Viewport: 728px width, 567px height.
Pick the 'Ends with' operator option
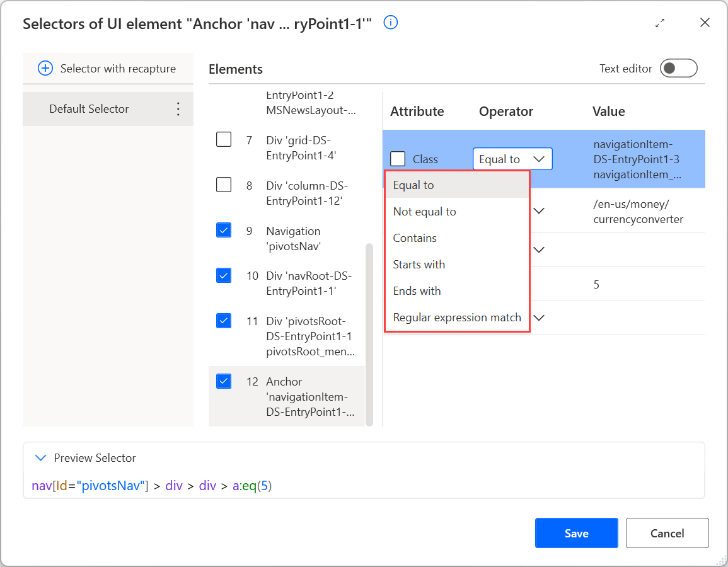pos(457,291)
